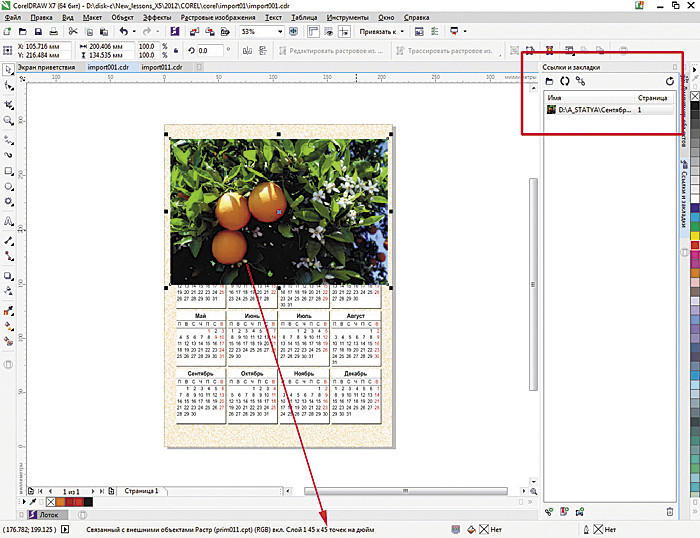
Task: Select the linked image entry D:\A_STATYA
Action: tap(593, 110)
